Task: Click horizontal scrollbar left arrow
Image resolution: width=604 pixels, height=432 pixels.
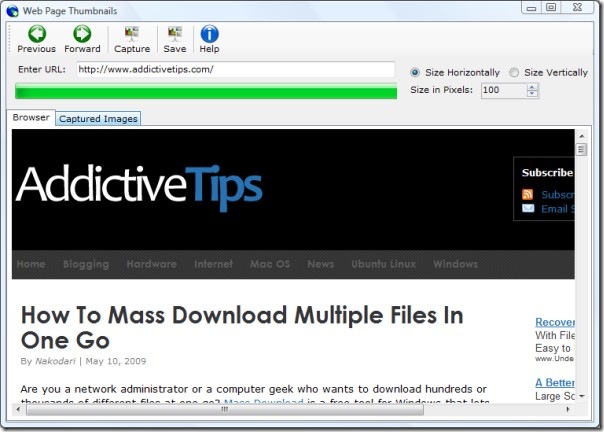Action: [x=18, y=409]
